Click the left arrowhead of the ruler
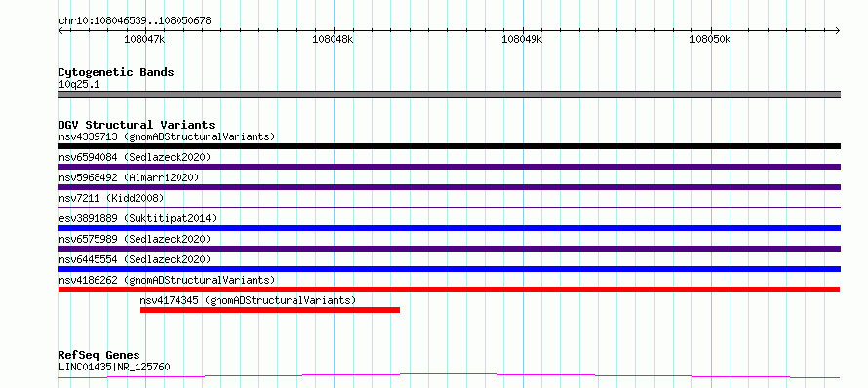The height and width of the screenshot is (388, 868). tap(60, 30)
